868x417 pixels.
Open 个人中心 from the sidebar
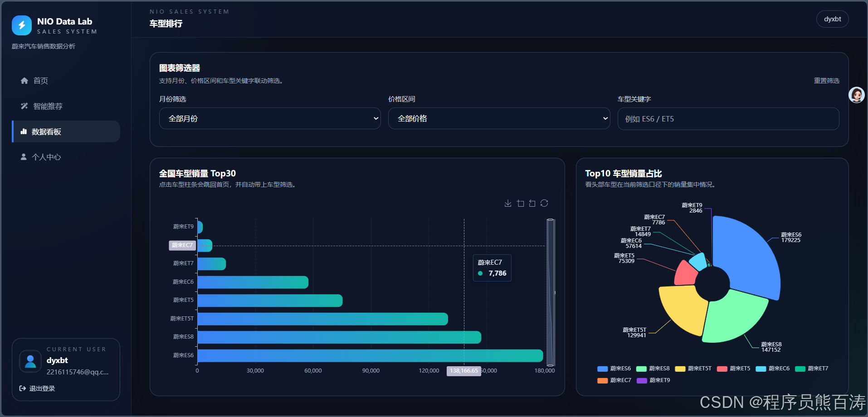tap(66, 157)
